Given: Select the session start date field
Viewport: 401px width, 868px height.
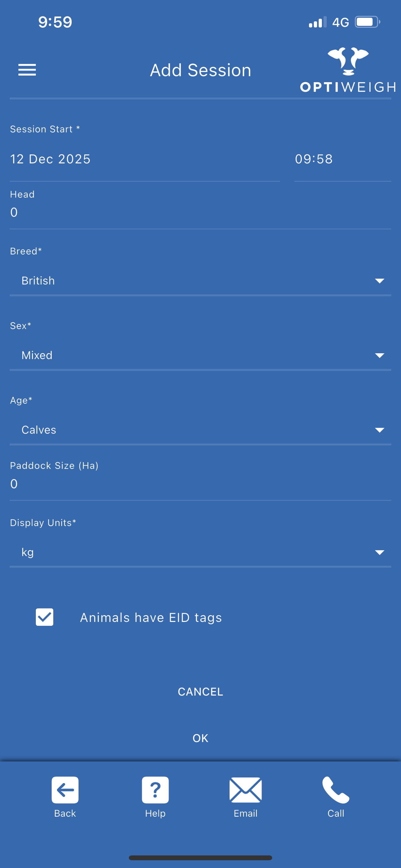Looking at the screenshot, I should click(x=144, y=159).
